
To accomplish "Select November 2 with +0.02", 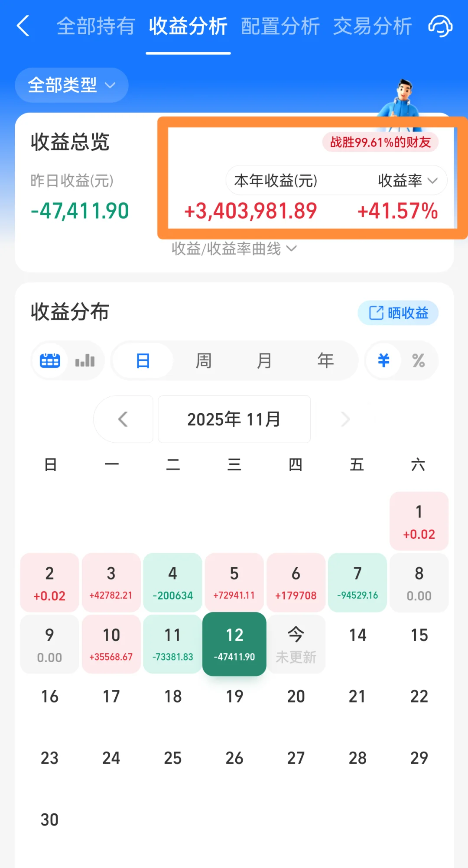I will [x=49, y=583].
